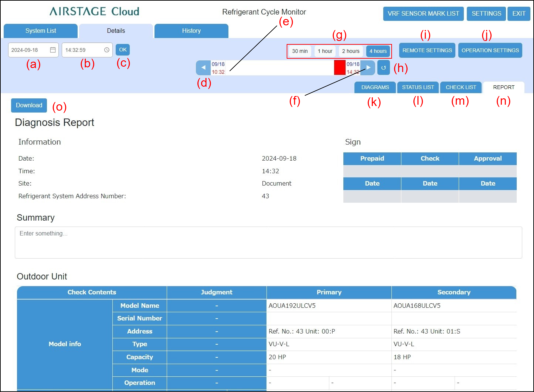Go to the CHECK LIST tab

click(x=461, y=87)
